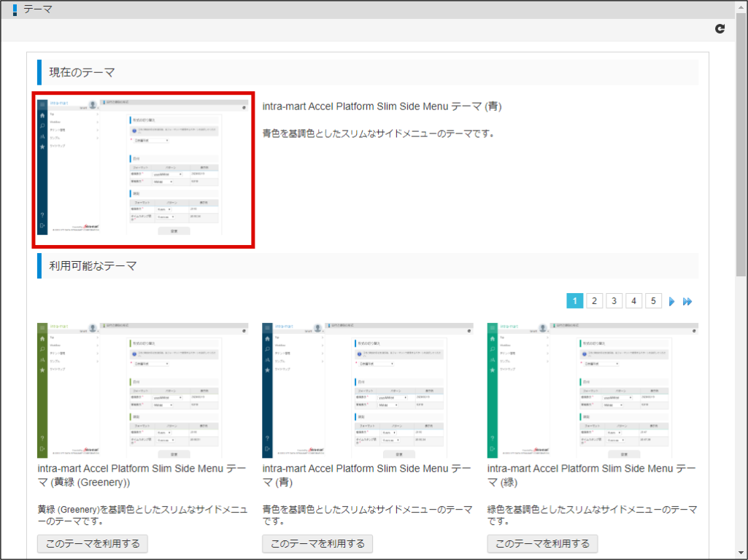748x560 pixels.
Task: Open page 2 of available themes
Action: tap(595, 301)
